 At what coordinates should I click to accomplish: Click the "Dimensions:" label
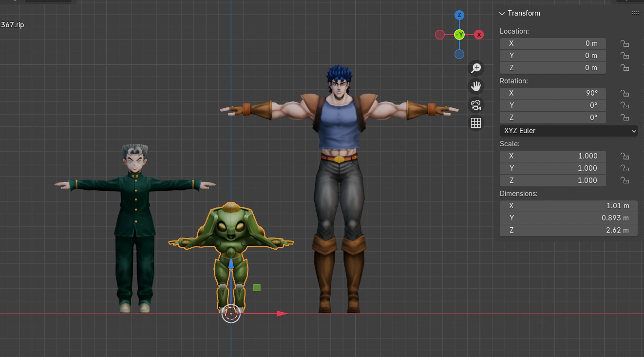click(519, 194)
